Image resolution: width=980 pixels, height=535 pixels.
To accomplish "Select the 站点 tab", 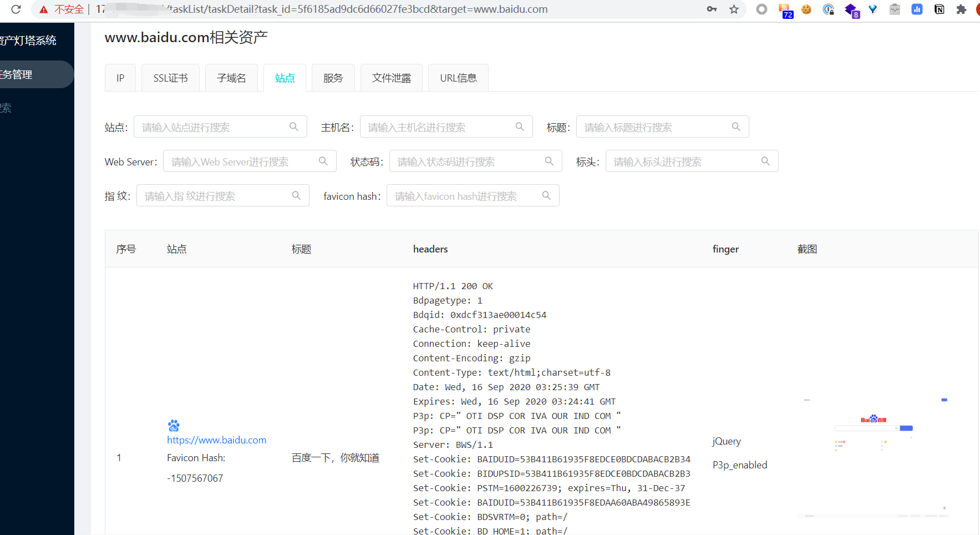I will point(285,78).
